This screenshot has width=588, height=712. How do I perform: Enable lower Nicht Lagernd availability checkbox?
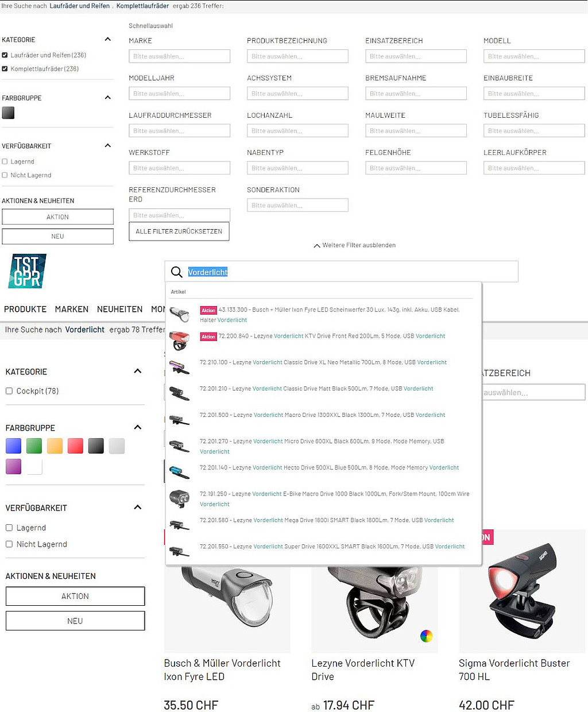coord(9,544)
